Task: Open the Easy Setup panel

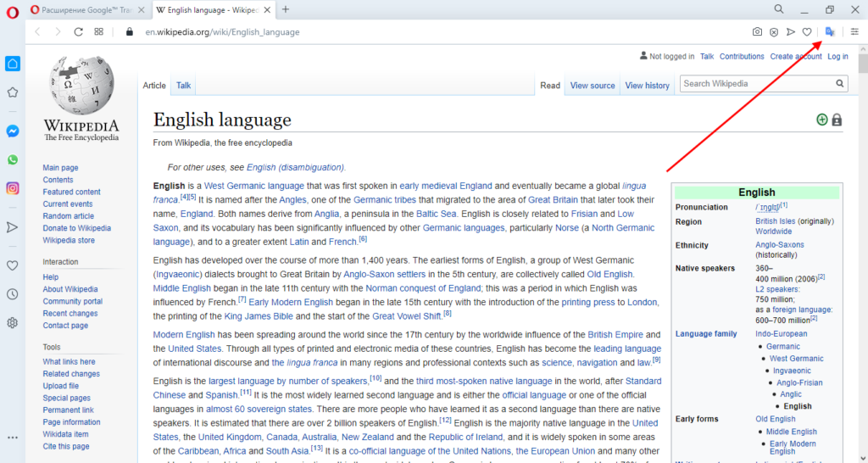Action: [854, 32]
